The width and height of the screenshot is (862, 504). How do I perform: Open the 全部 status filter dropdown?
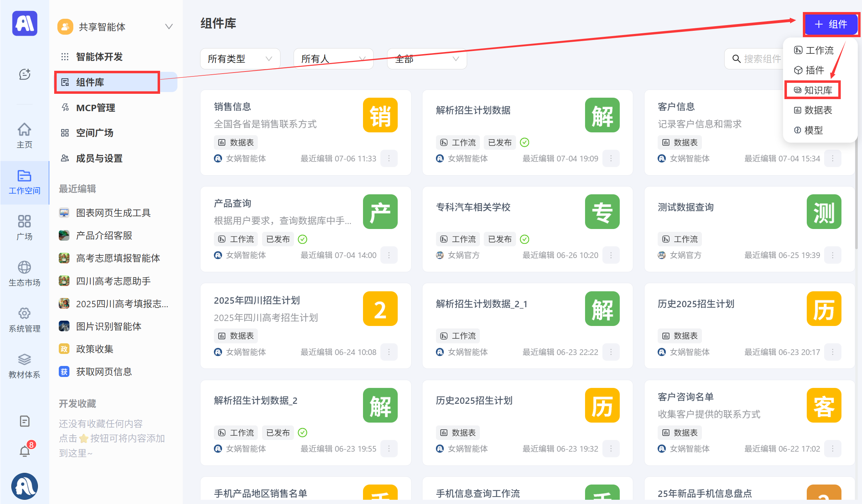[427, 59]
